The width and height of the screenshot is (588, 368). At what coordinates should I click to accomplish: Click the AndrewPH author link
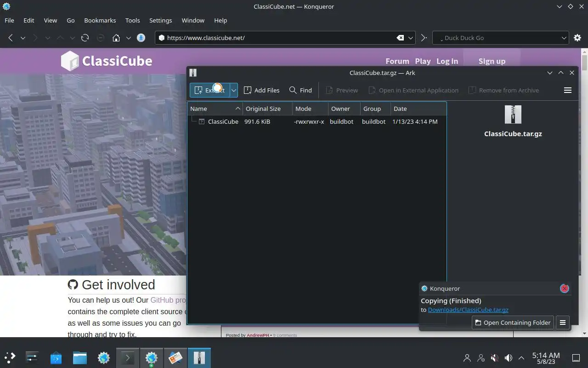(x=258, y=335)
